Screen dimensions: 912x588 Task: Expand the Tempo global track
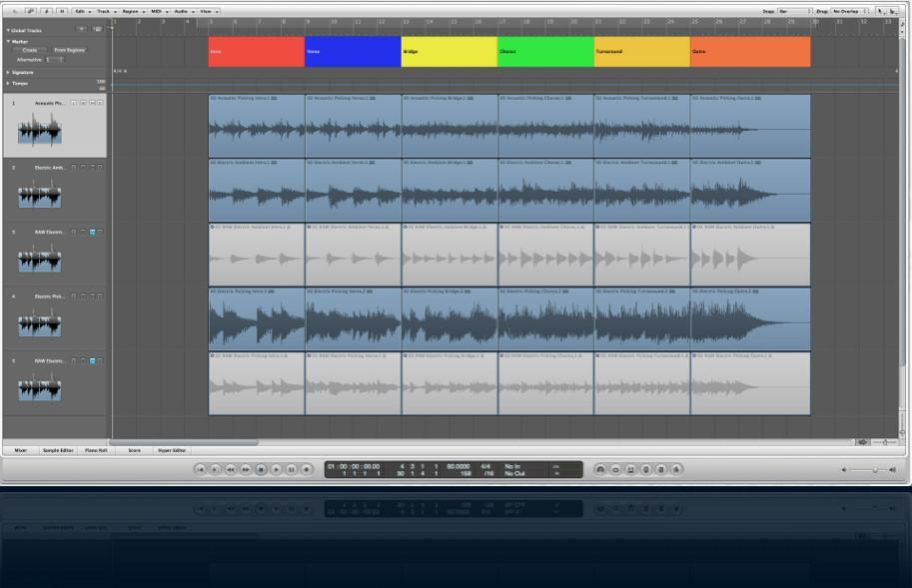click(x=8, y=83)
